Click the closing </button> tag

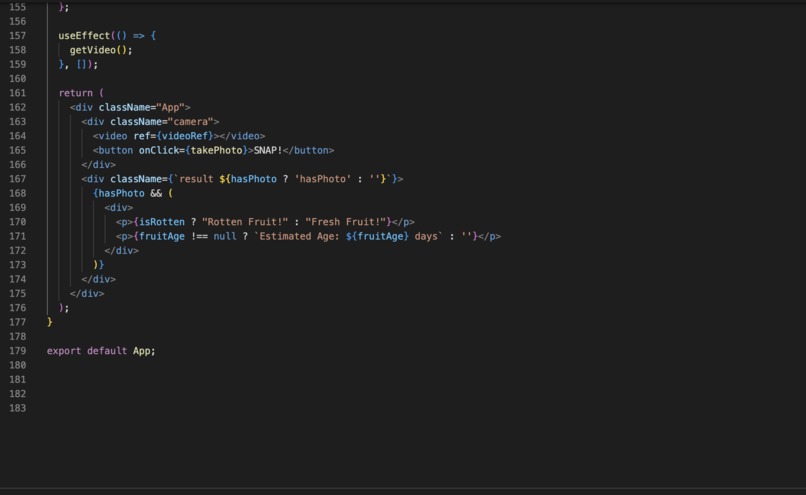(308, 151)
